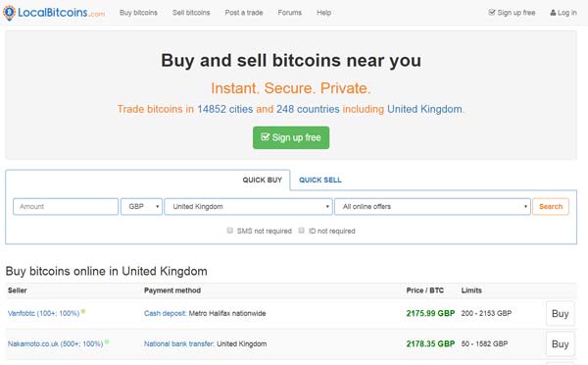The height and width of the screenshot is (365, 588).
Task: Click the check icon on green Sign up button
Action: [266, 136]
